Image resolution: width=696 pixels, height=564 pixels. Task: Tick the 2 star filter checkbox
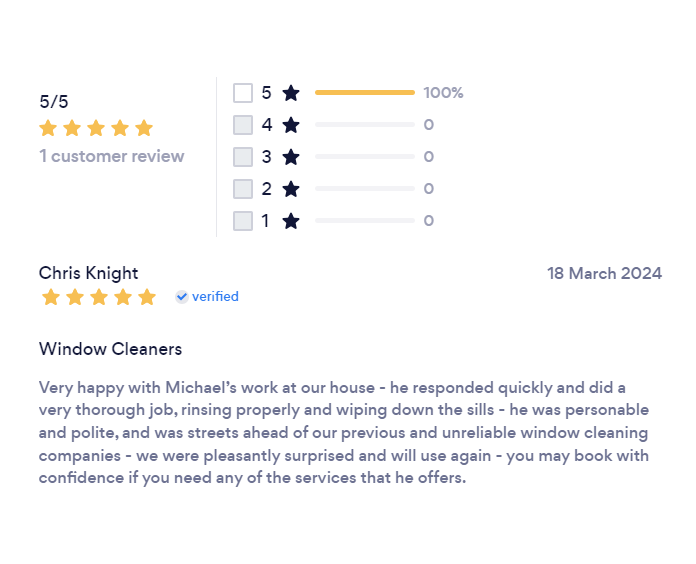tap(243, 189)
